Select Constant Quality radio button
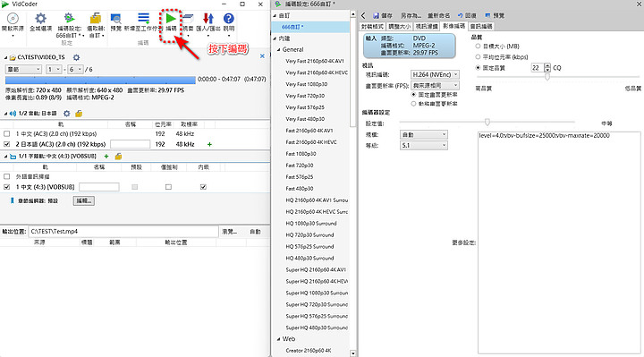 coord(478,68)
